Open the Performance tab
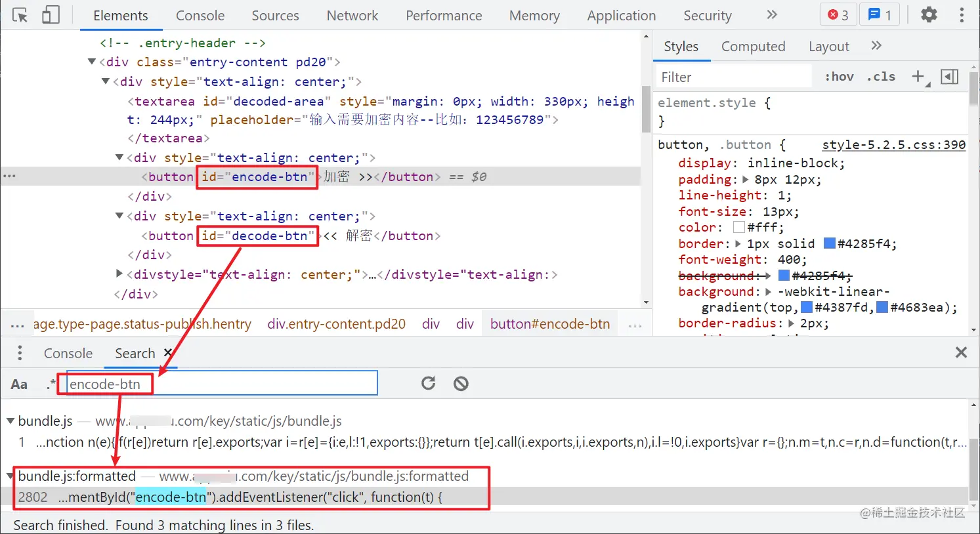The width and height of the screenshot is (980, 534). pyautogui.click(x=444, y=16)
